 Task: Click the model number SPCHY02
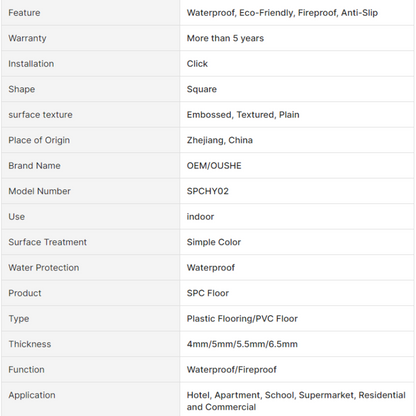[208, 191]
